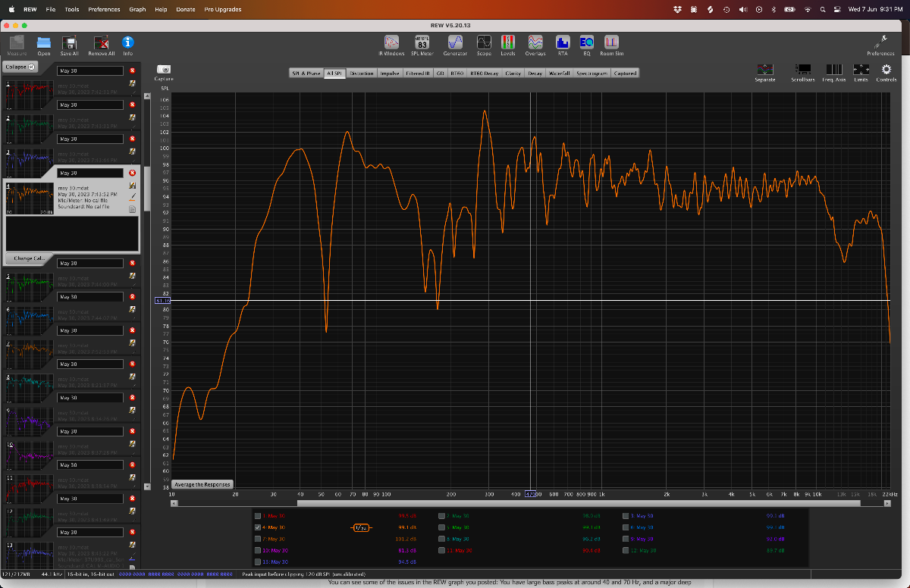Open the graph Controls panel

point(886,72)
